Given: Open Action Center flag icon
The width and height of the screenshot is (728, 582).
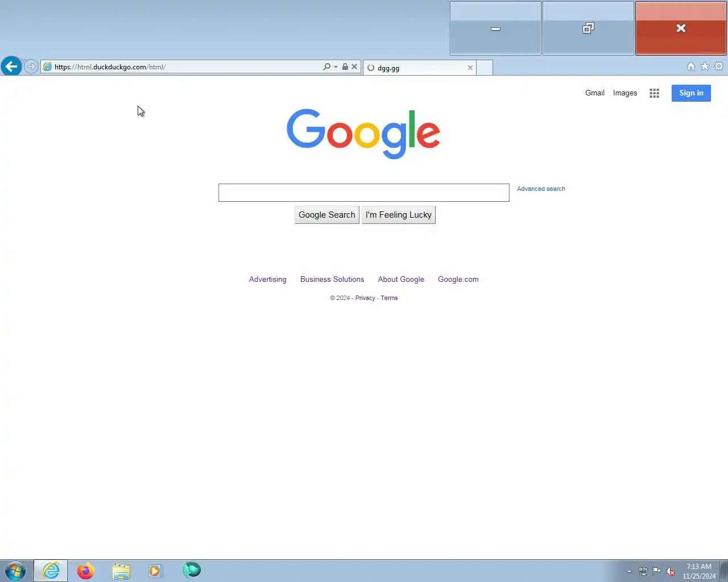Looking at the screenshot, I should [x=657, y=571].
